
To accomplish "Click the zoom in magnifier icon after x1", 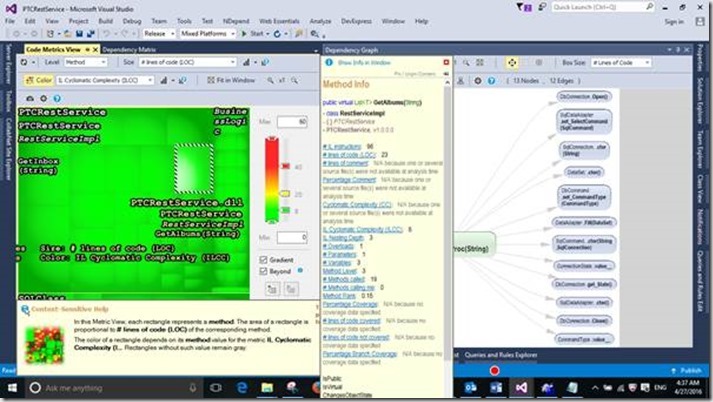I will (295, 80).
